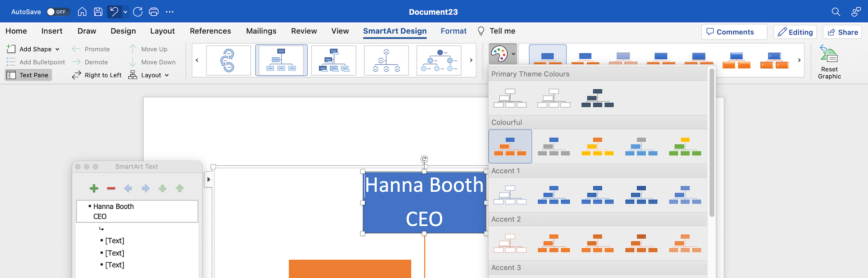Open the share people icon in title bar
The height and width of the screenshot is (278, 868).
(856, 12)
